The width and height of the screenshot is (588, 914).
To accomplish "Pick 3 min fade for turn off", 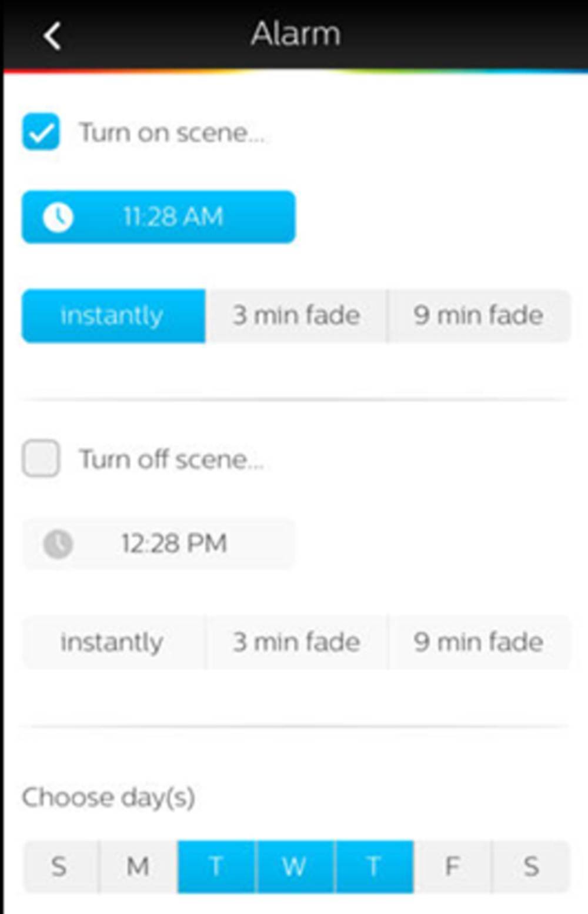I will tap(296, 642).
